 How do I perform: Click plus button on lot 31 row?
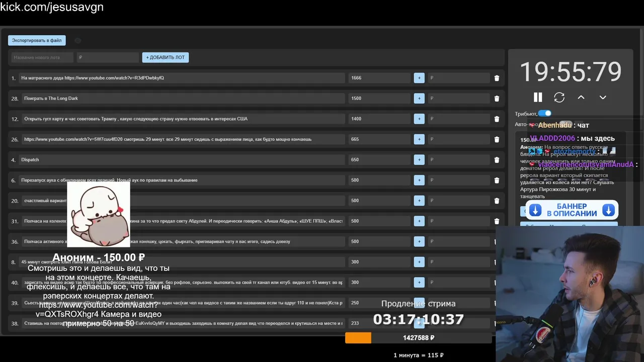tap(419, 221)
